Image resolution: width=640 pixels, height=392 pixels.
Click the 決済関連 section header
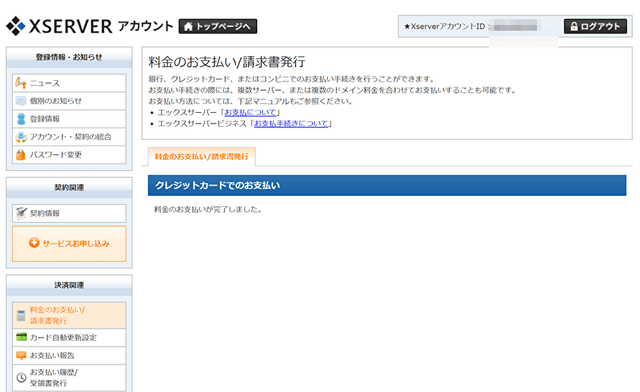tap(69, 285)
